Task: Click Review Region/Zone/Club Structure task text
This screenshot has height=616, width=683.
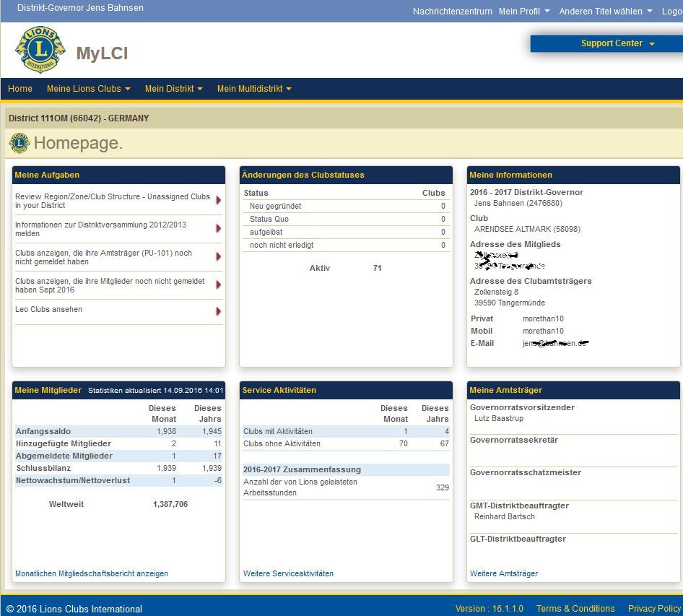Action: (x=113, y=201)
